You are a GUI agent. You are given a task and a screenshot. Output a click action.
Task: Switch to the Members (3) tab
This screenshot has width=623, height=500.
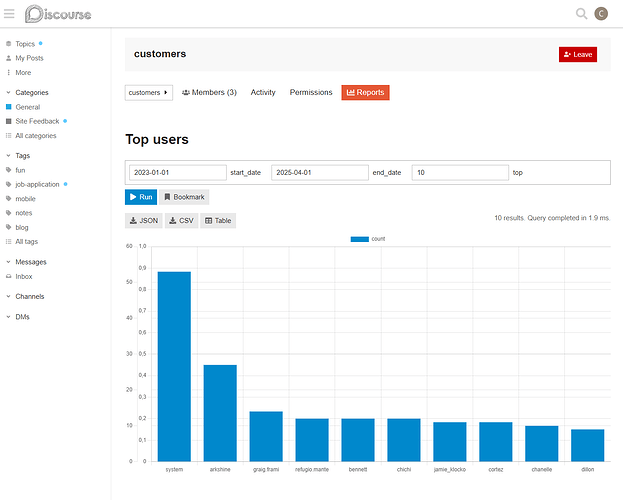coord(209,93)
